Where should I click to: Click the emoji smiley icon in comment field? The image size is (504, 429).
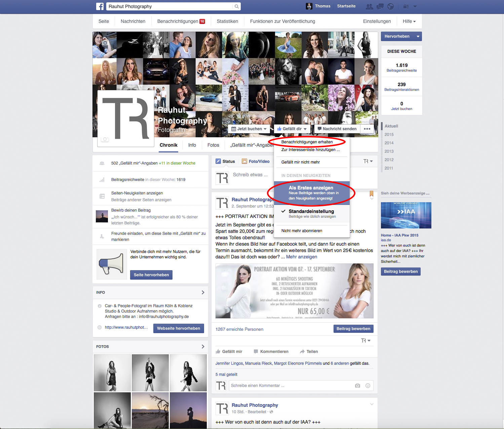pyautogui.click(x=368, y=386)
